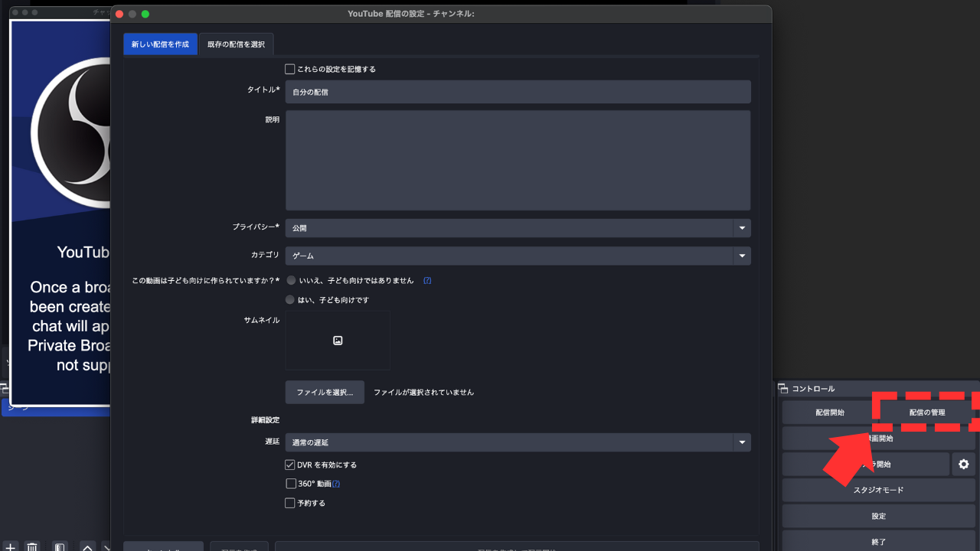Viewport: 980px width, 551px height.
Task: Check the '予約する' schedule checkbox
Action: pyautogui.click(x=289, y=503)
